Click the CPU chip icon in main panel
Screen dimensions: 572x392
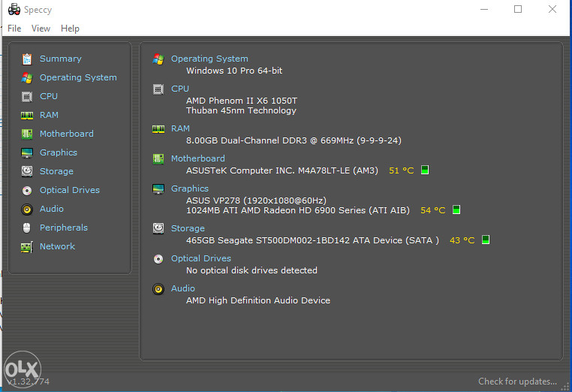[158, 89]
